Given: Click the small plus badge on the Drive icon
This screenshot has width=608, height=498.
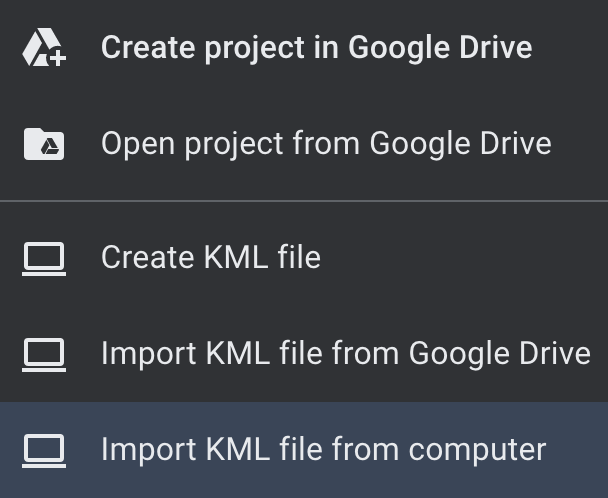Looking at the screenshot, I should point(58,59).
